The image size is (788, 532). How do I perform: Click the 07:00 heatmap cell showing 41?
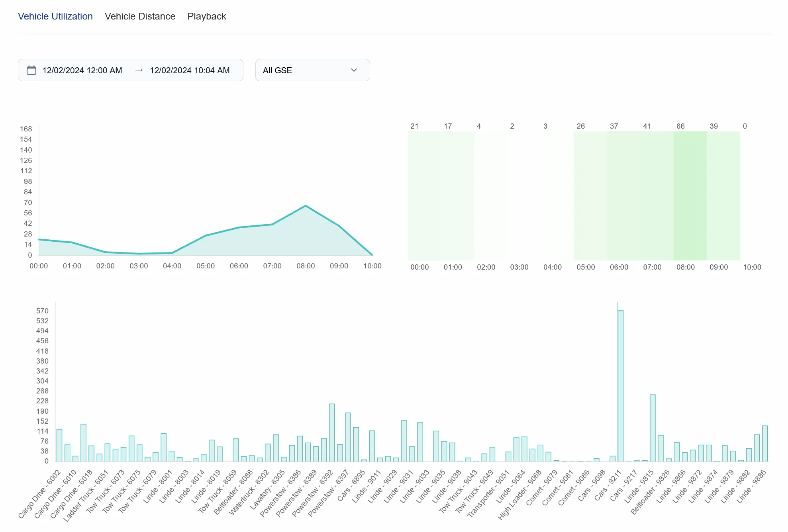[657, 196]
